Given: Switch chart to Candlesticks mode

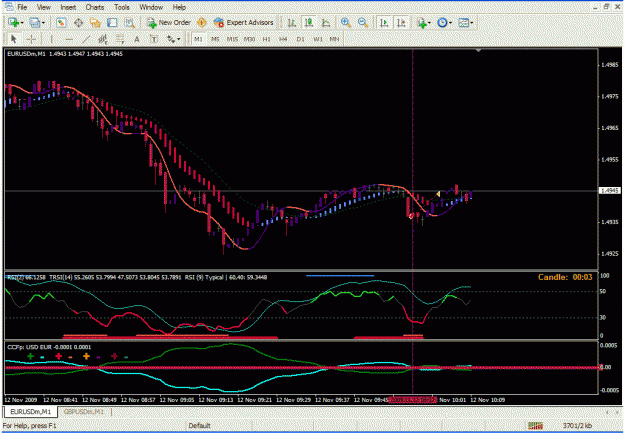Looking at the screenshot, I should tap(309, 23).
